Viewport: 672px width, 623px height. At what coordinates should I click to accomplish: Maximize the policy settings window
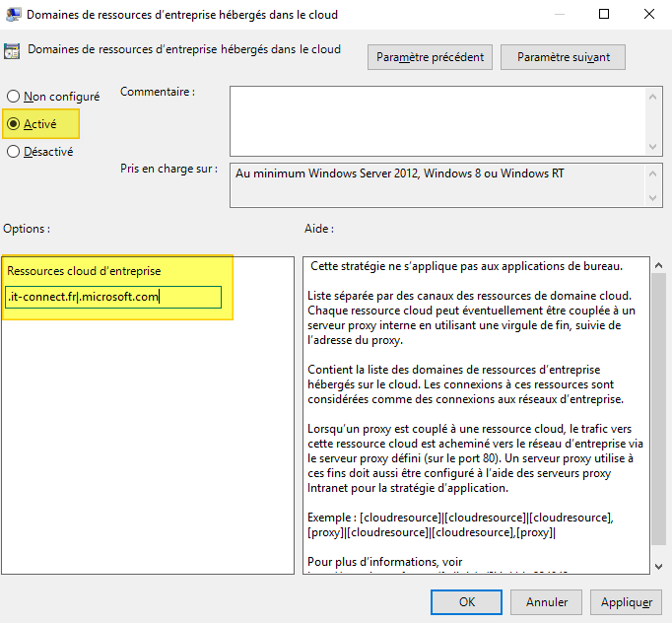(604, 14)
